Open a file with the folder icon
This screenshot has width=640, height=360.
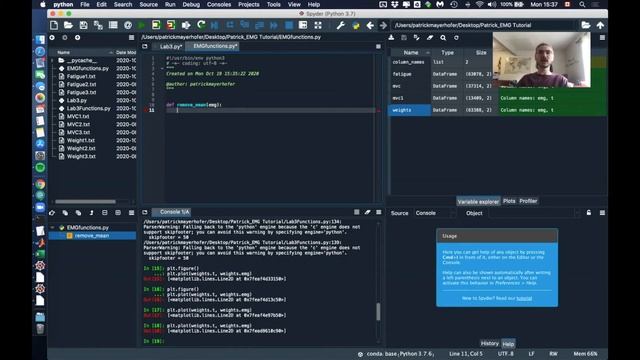[x=68, y=25]
